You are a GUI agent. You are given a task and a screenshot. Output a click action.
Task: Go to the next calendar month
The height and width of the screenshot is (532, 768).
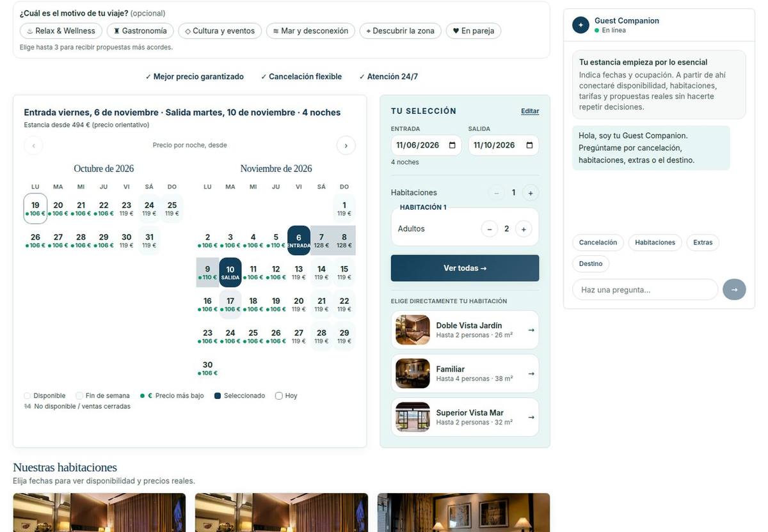[346, 146]
